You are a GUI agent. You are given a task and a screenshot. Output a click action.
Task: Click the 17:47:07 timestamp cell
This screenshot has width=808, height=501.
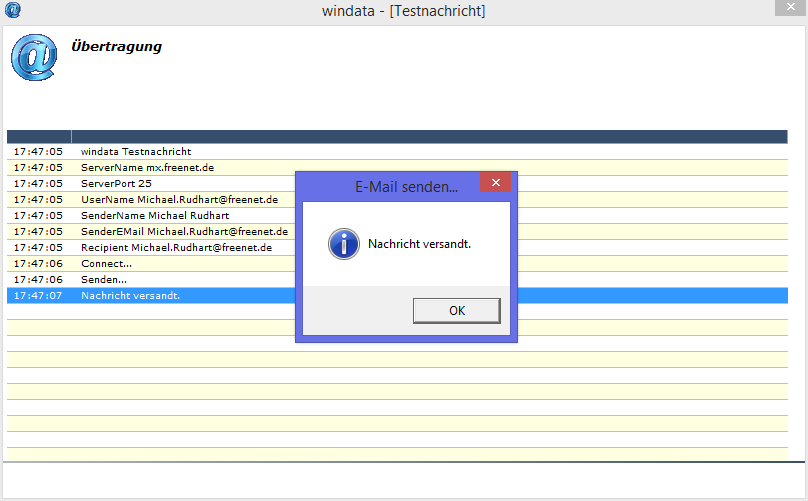pyautogui.click(x=38, y=296)
